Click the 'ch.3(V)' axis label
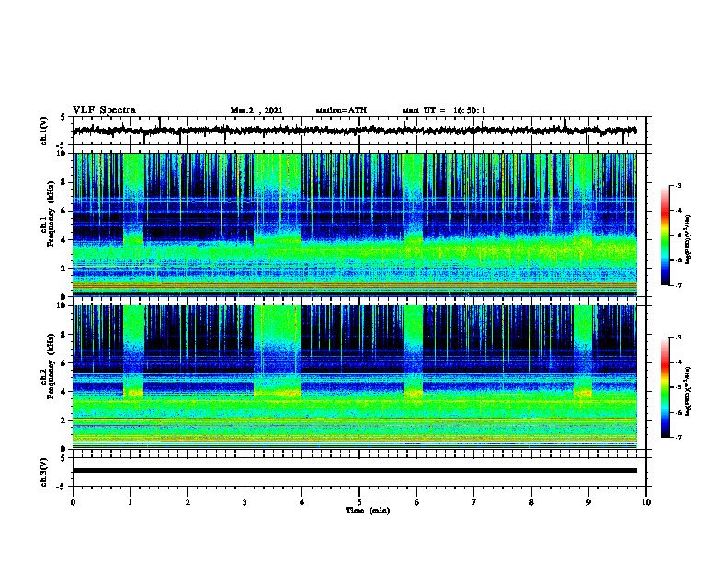Image resolution: width=728 pixels, height=563 pixels. (x=44, y=472)
